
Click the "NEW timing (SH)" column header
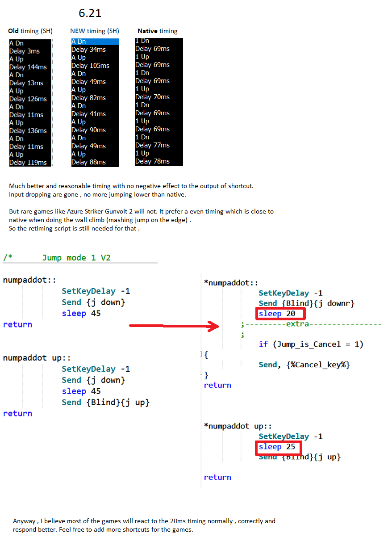coord(95,31)
